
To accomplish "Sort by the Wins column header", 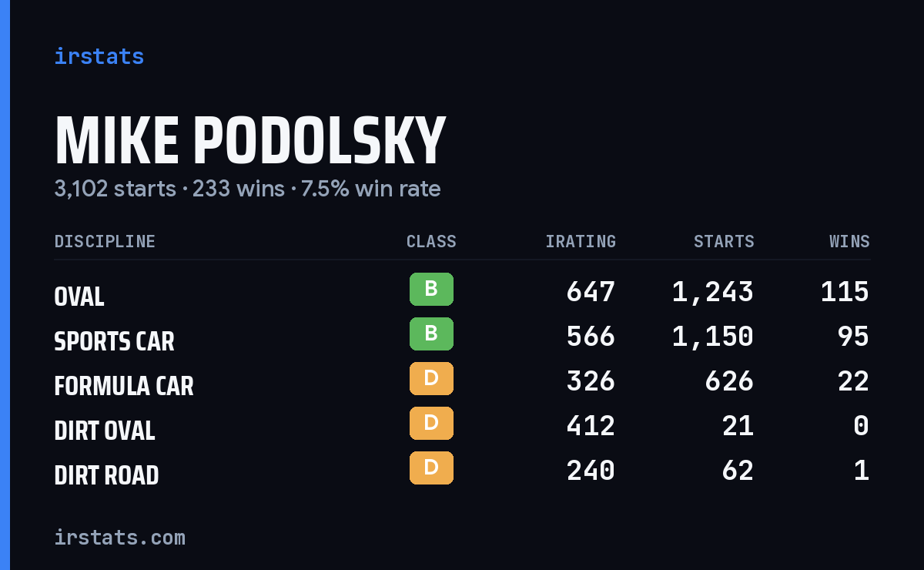I will tap(849, 241).
